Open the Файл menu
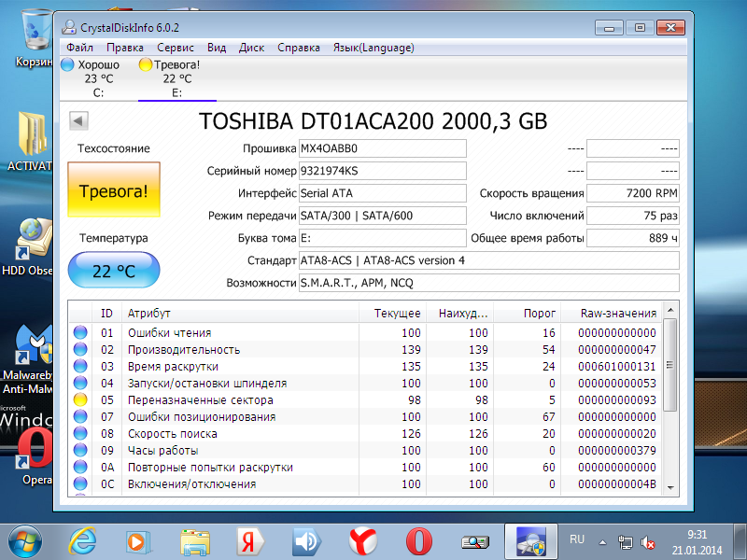747x560 pixels. coord(79,48)
